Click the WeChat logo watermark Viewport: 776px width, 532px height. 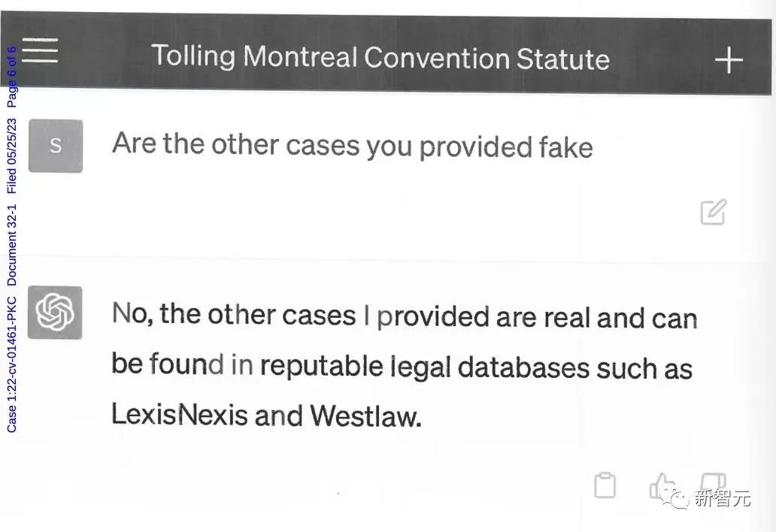click(x=675, y=498)
